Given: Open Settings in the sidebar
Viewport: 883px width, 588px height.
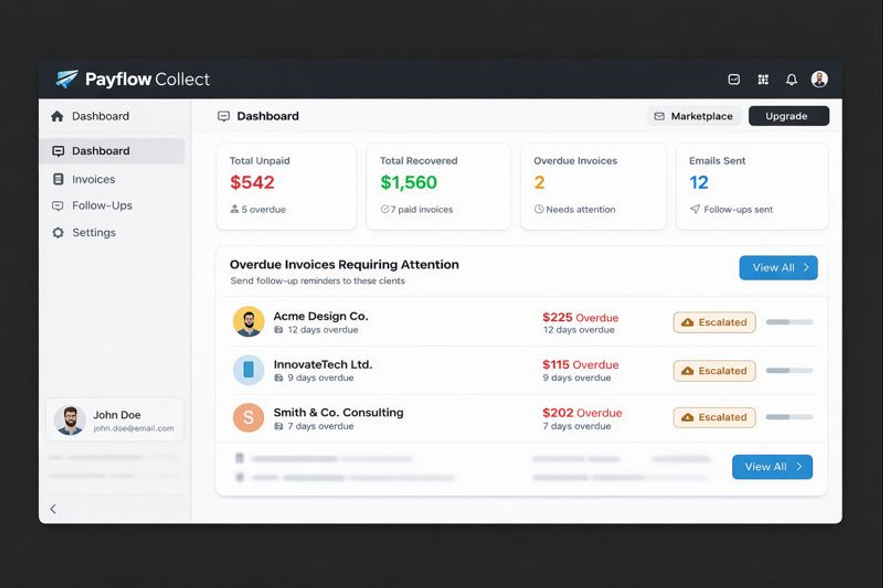Looking at the screenshot, I should (94, 233).
